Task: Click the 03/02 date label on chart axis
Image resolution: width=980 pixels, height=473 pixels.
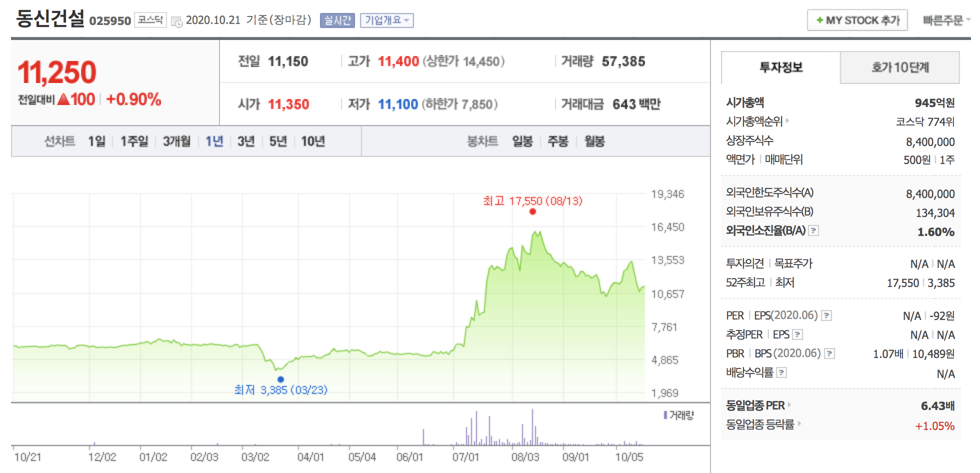Action: pos(255,457)
